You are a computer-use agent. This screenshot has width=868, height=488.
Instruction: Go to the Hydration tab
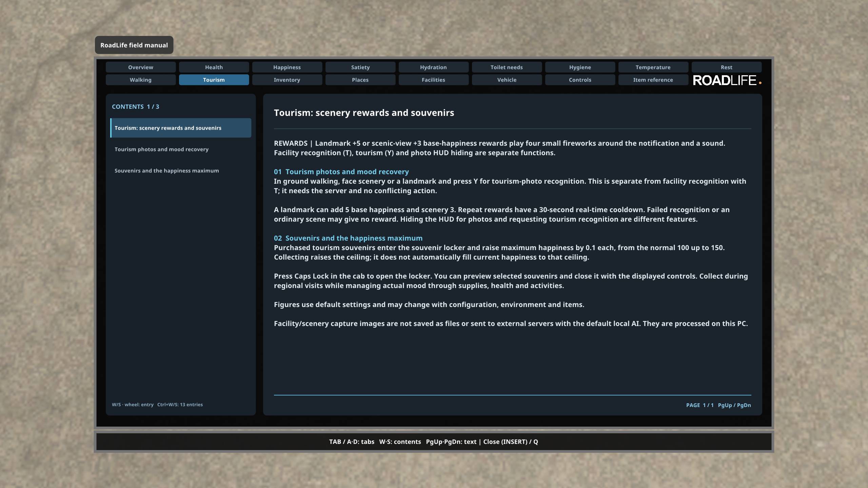pos(434,67)
